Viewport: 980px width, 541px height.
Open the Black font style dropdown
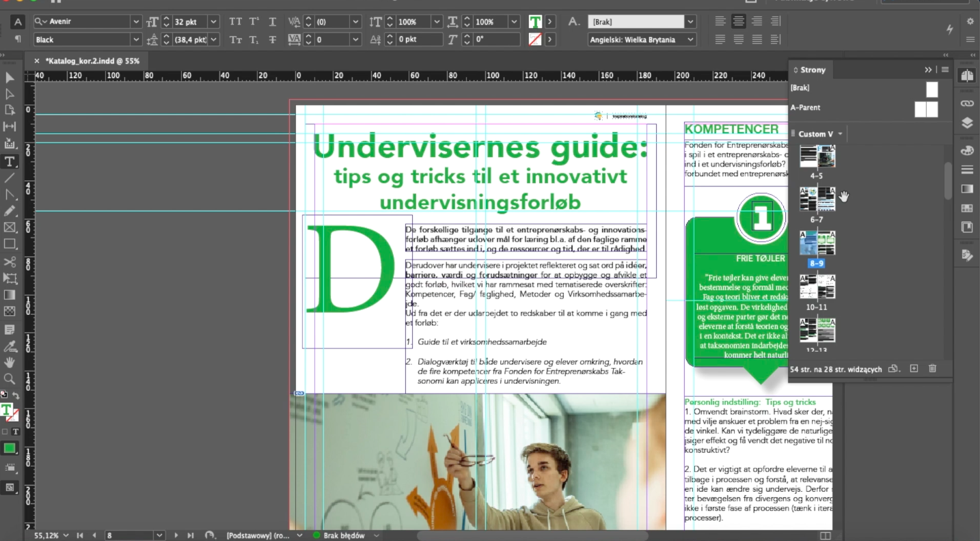(x=135, y=40)
